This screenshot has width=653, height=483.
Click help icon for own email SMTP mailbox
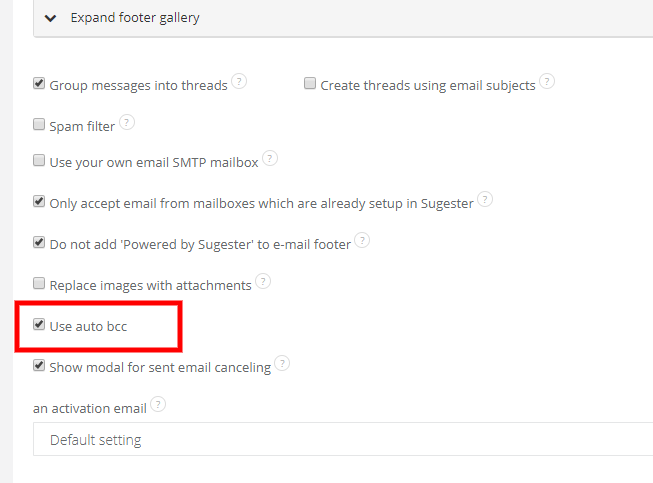click(269, 158)
